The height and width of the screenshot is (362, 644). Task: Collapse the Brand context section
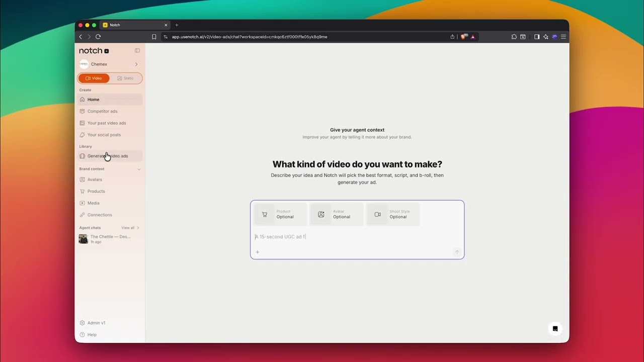(x=139, y=169)
